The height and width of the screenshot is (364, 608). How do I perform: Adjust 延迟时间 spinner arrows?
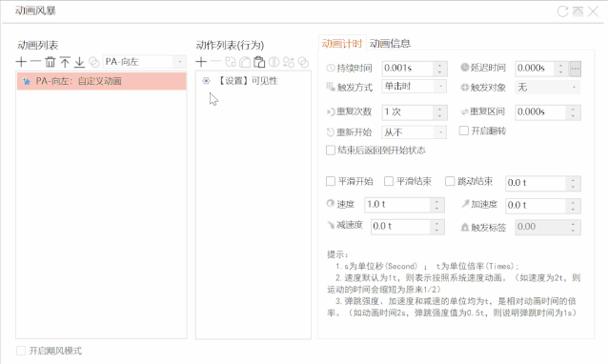561,69
